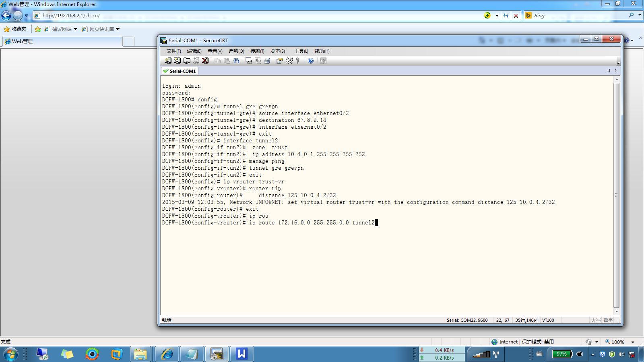The width and height of the screenshot is (644, 362).
Task: Open the 脚本(S) menu
Action: [278, 51]
